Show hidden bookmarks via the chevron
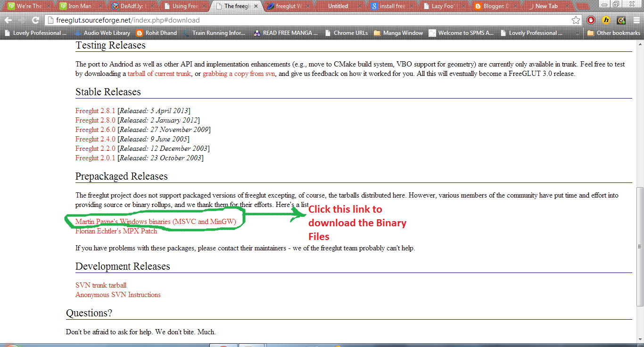This screenshot has height=347, width=644. [x=578, y=33]
